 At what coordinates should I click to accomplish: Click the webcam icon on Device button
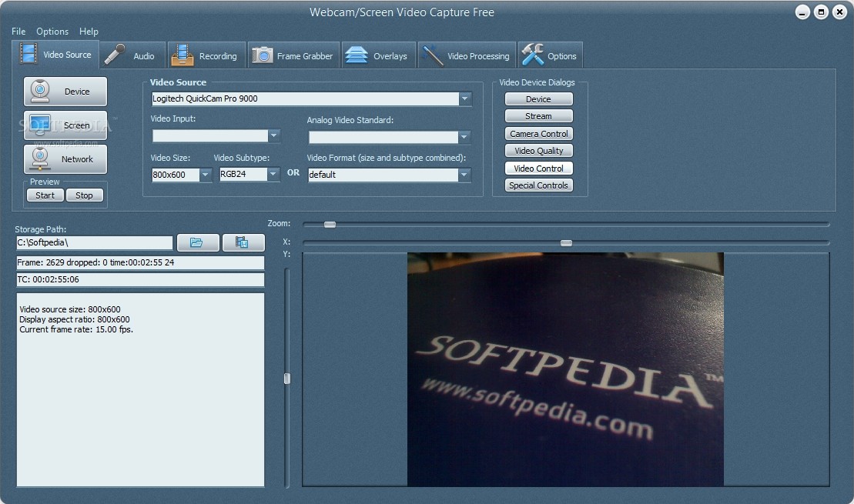point(40,92)
